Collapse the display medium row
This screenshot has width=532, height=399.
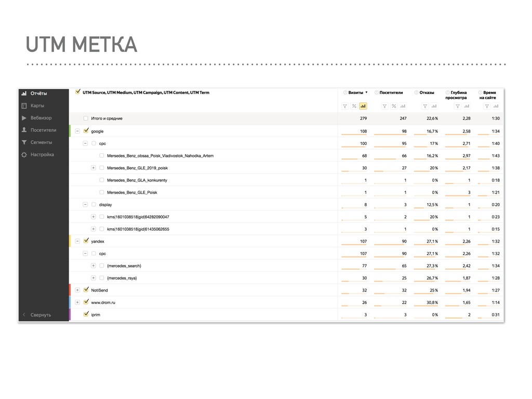[85, 205]
